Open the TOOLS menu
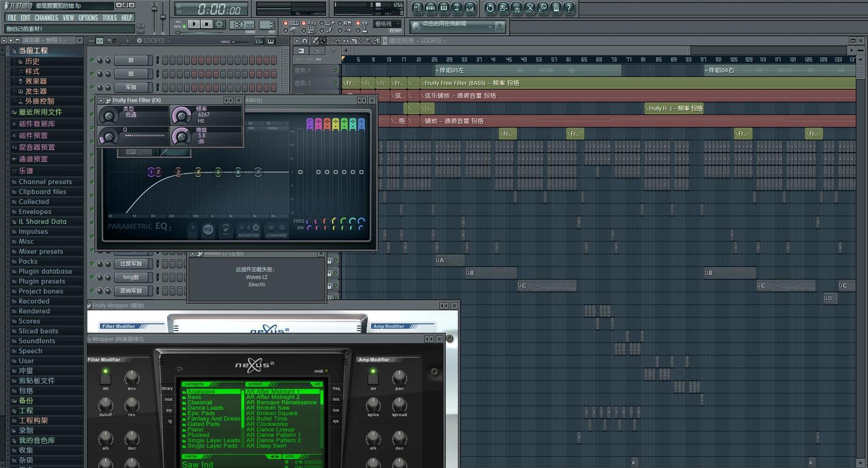This screenshot has width=868, height=468. 110,18
